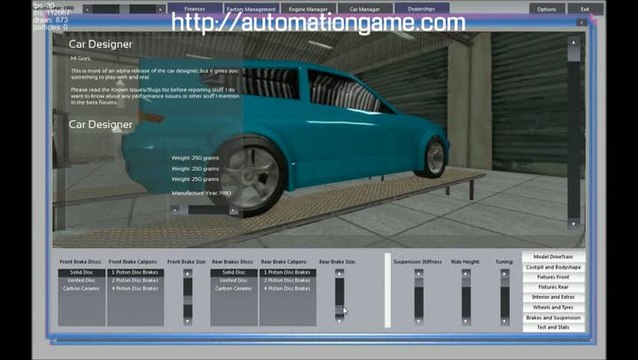Choose 4 Piston Disc Brakes for rear calipers

pyautogui.click(x=288, y=288)
